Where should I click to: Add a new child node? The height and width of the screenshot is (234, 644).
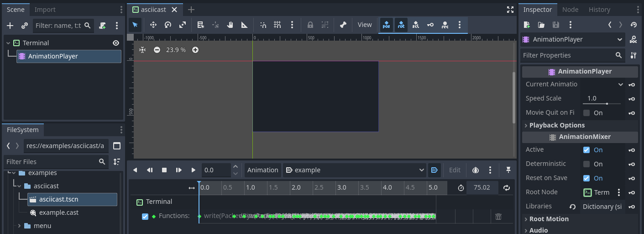10,26
